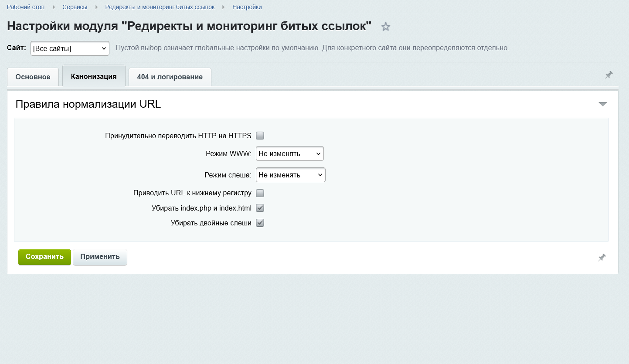The width and height of the screenshot is (629, 364).
Task: Go to Рабочий стол breadcrumb
Action: [26, 7]
